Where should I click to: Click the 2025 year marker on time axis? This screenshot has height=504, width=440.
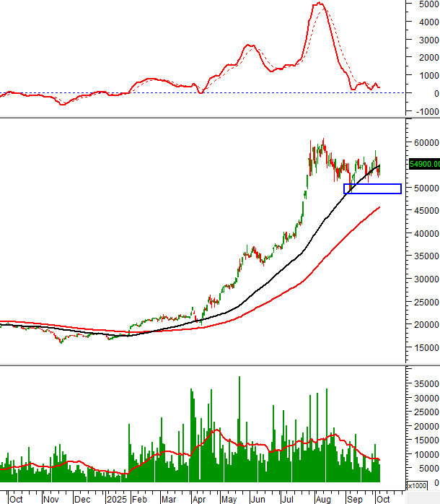click(x=116, y=498)
